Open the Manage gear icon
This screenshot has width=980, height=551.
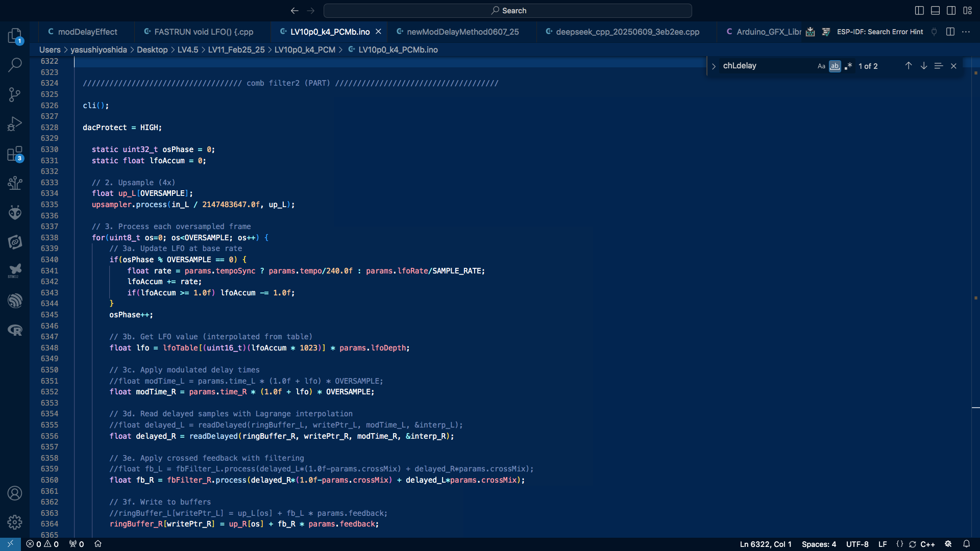[15, 522]
